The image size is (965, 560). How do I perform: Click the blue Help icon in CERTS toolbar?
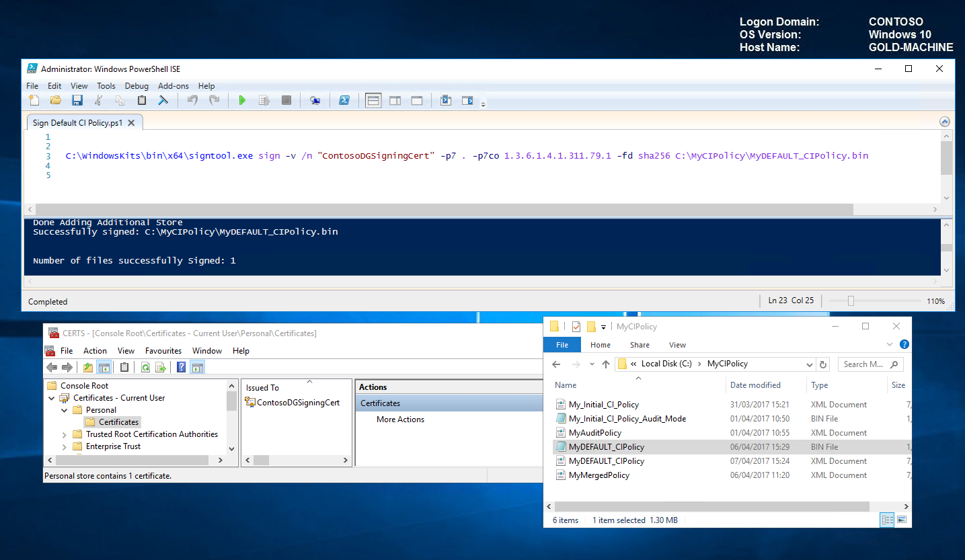181,367
